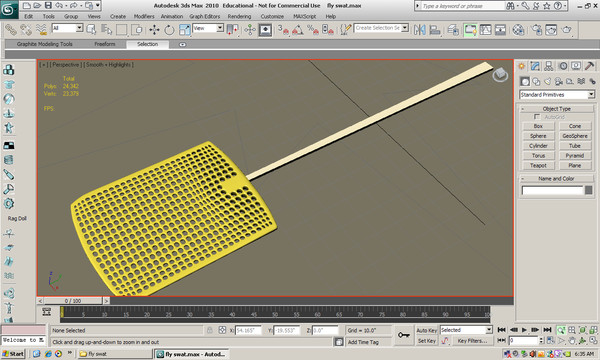Viewport: 600px width, 360px height.
Task: Open the Hierarchy command panel tab
Action: pos(549,66)
